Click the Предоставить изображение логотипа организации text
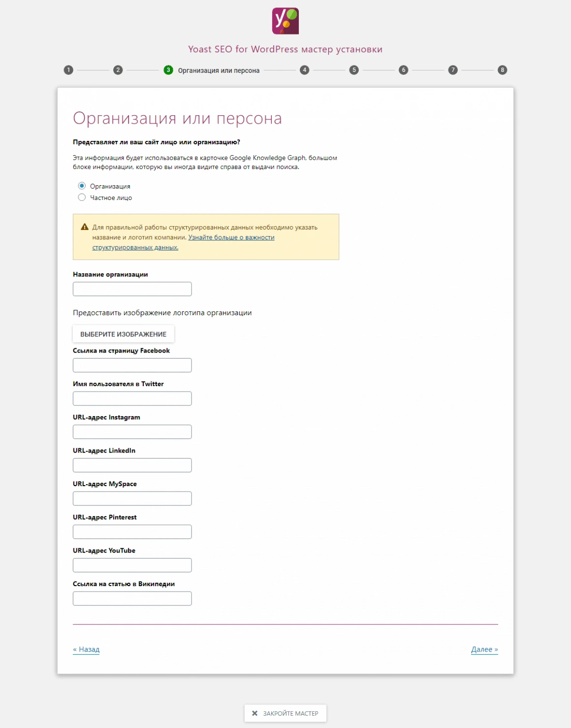Viewport: 571px width, 728px height. [x=162, y=313]
